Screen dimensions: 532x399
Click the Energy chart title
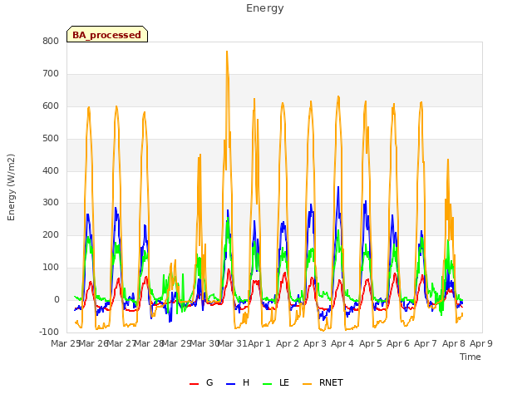click(265, 8)
